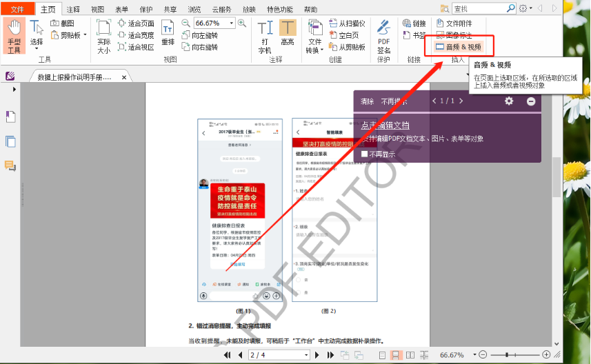Viewport: 591px width, 364px height.
Task: Minimize the purple tip popup
Action: tap(531, 101)
